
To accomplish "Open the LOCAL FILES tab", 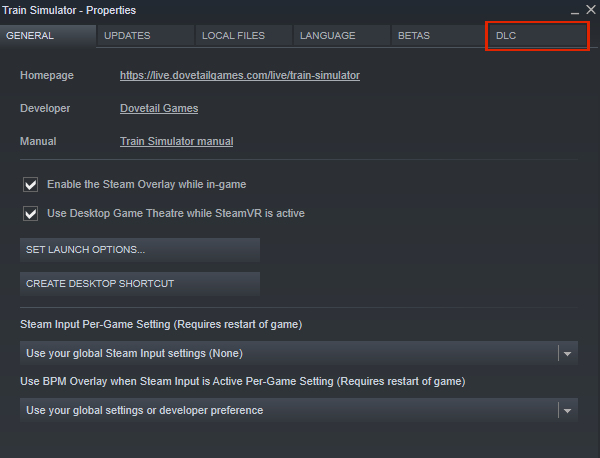I will pyautogui.click(x=244, y=36).
